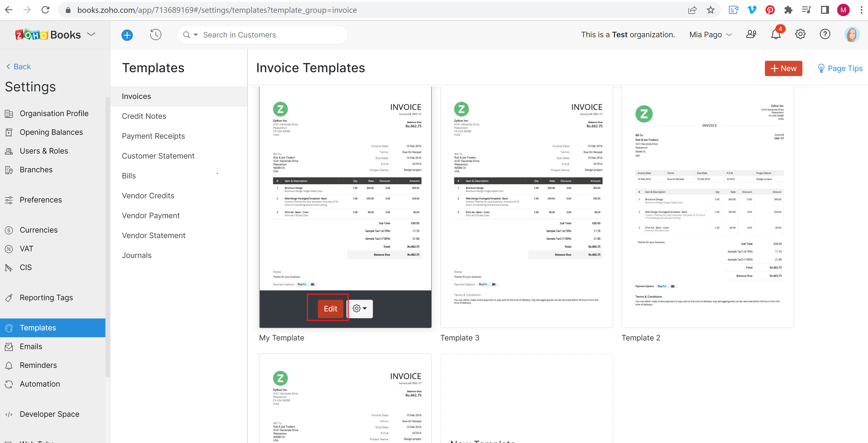Image resolution: width=868 pixels, height=443 pixels.
Task: Open the Chrome profile avatar M
Action: (x=843, y=10)
